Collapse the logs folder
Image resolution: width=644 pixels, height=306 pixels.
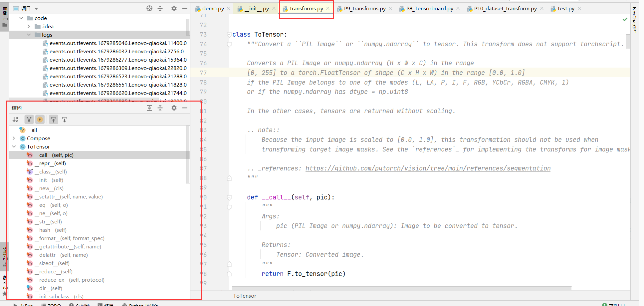(x=29, y=35)
